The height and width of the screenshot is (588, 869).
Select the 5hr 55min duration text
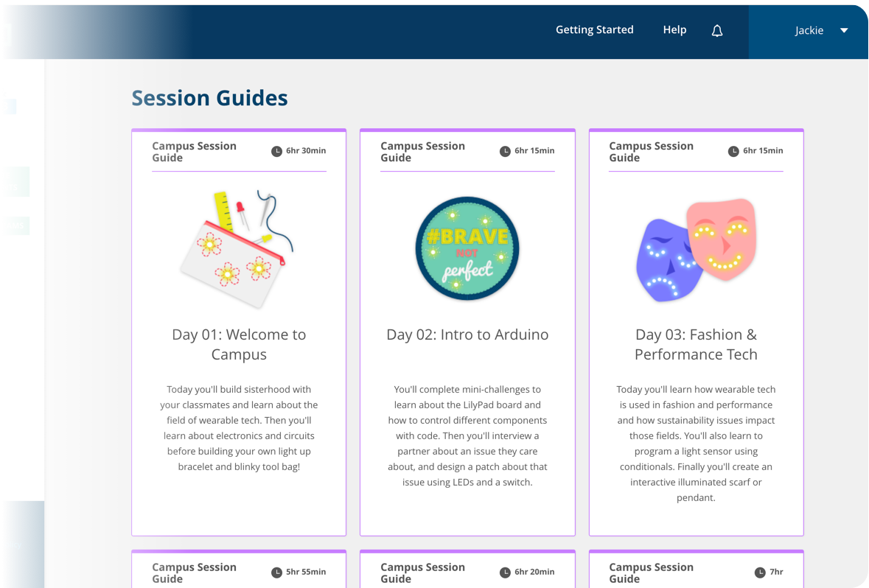306,572
